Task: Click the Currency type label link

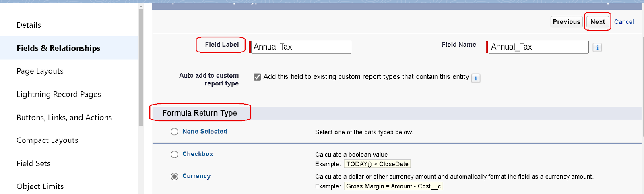Action: click(196, 176)
